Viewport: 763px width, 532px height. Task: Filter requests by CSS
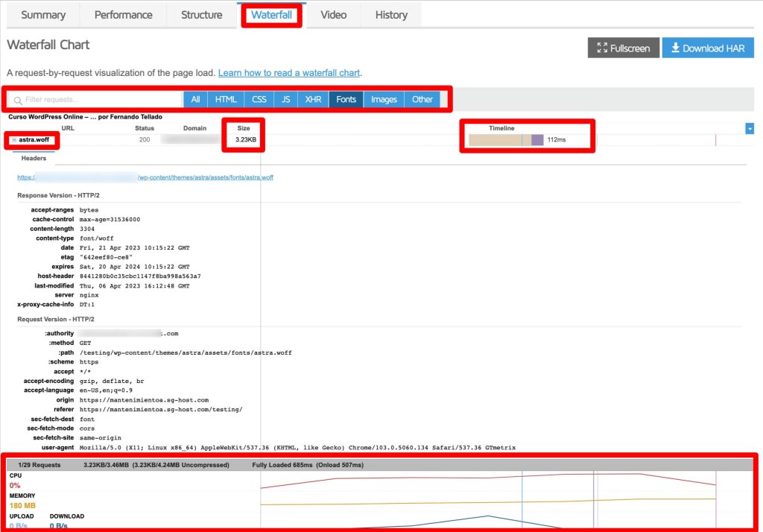(259, 100)
